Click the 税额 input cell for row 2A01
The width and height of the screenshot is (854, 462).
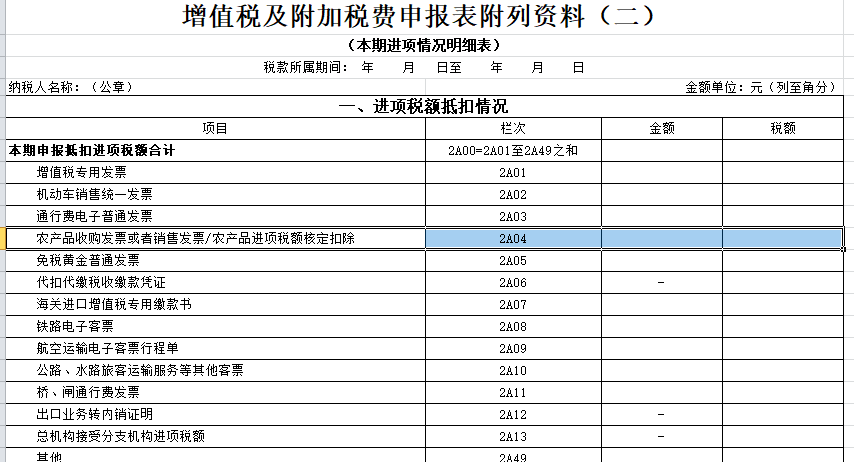(x=783, y=173)
